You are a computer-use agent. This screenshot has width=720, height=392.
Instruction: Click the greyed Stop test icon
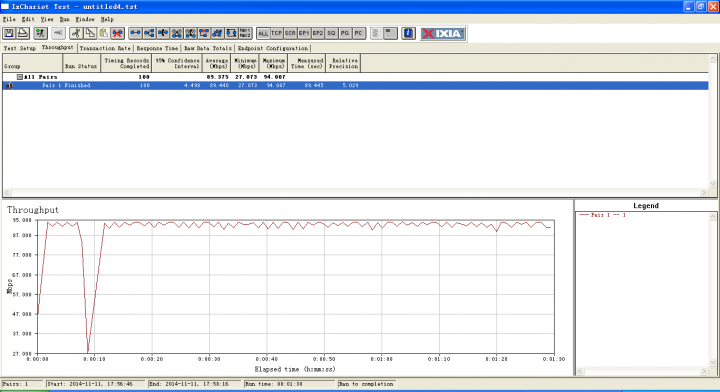point(58,33)
